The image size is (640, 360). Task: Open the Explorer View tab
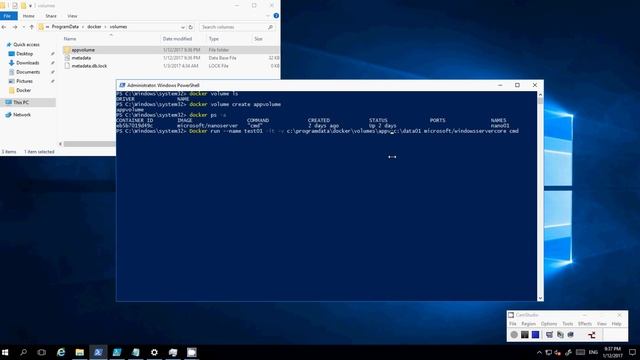click(72, 16)
